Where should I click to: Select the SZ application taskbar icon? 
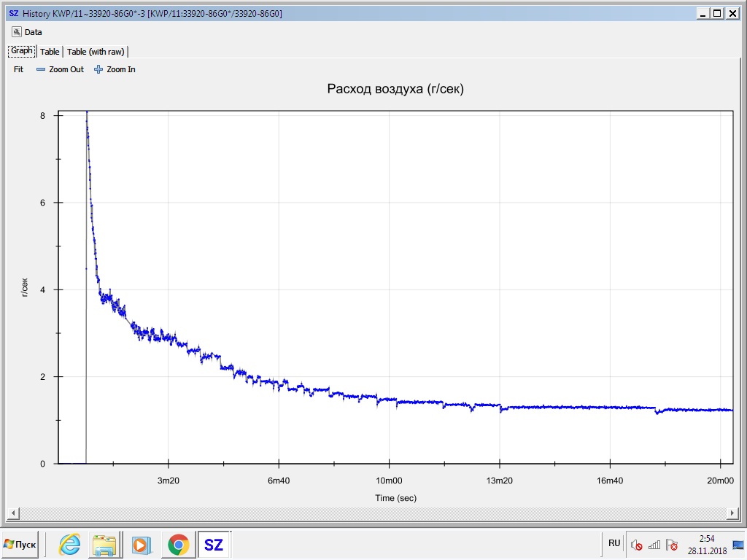click(x=214, y=544)
